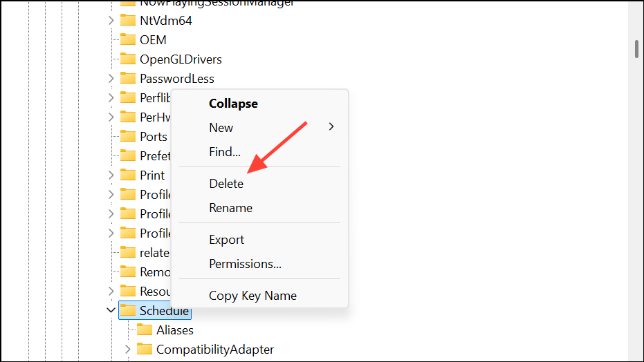Click the OpenGLDrivers folder icon
The width and height of the screenshot is (644, 362).
click(128, 59)
